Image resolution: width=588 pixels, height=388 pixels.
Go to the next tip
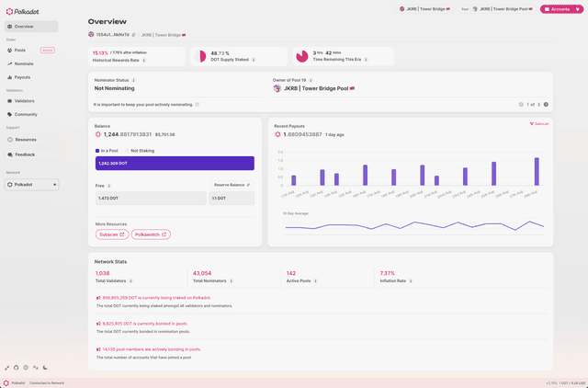(546, 105)
